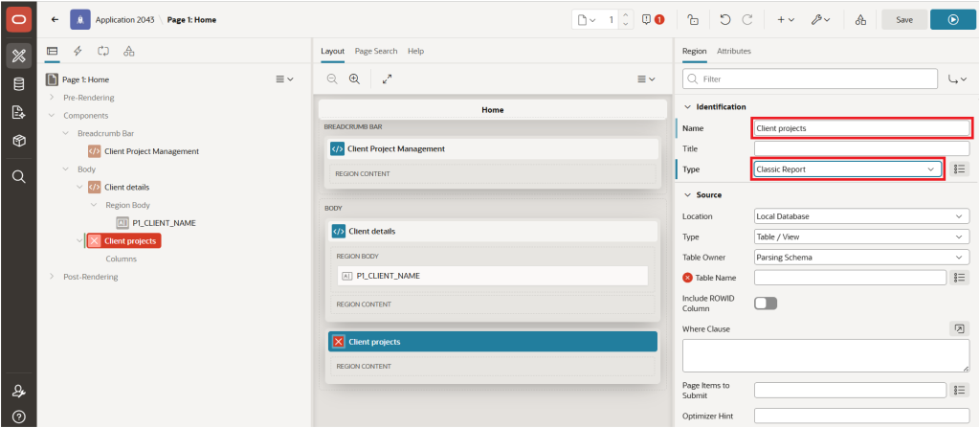Open the Table Name list picker button
The image size is (980, 428).
pyautogui.click(x=959, y=278)
